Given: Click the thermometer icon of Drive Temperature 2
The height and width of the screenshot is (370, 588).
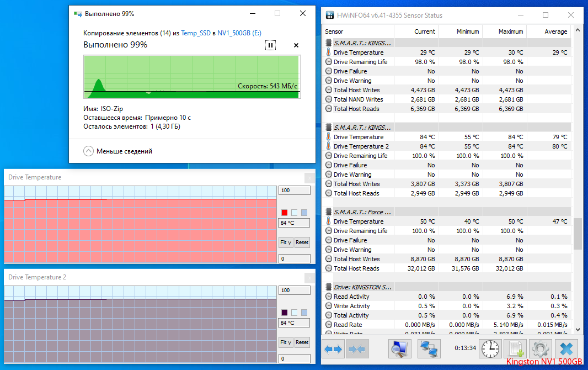Looking at the screenshot, I should coord(329,146).
